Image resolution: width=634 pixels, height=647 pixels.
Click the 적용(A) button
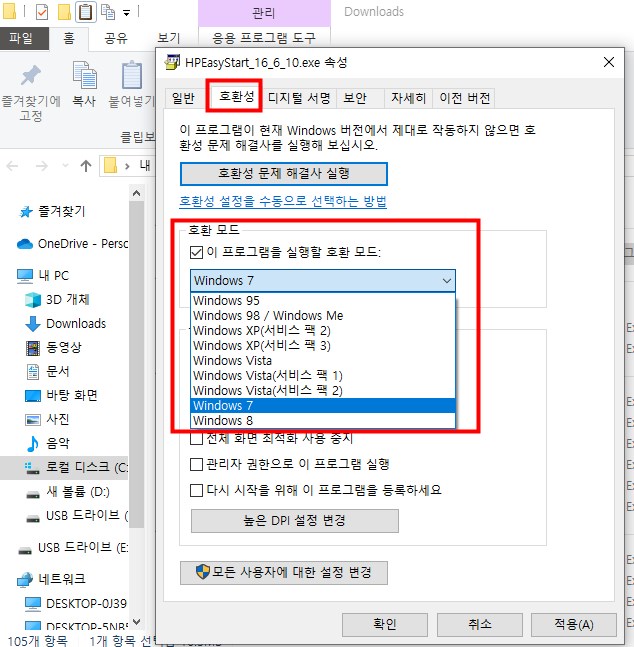[x=574, y=624]
